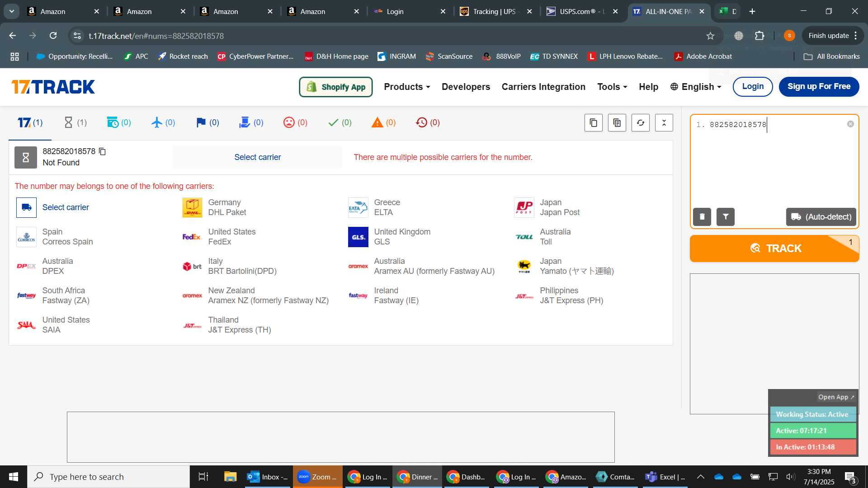Click the Select carrier bar

[257, 157]
